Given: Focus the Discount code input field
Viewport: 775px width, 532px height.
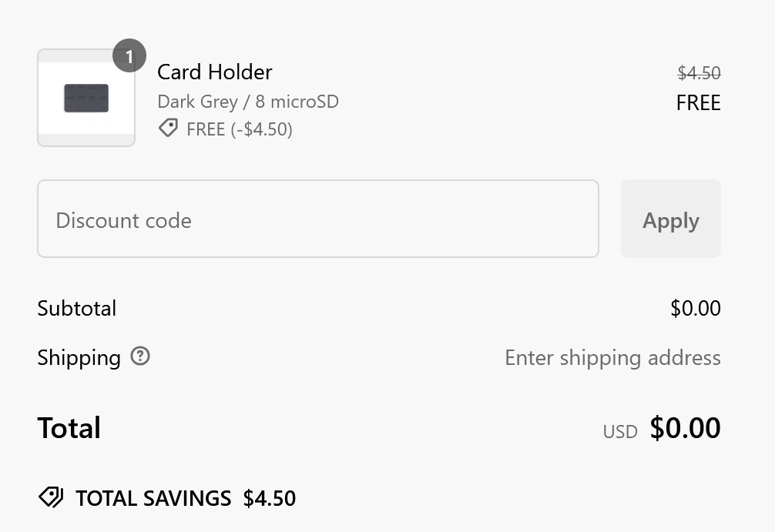Looking at the screenshot, I should pyautogui.click(x=317, y=219).
